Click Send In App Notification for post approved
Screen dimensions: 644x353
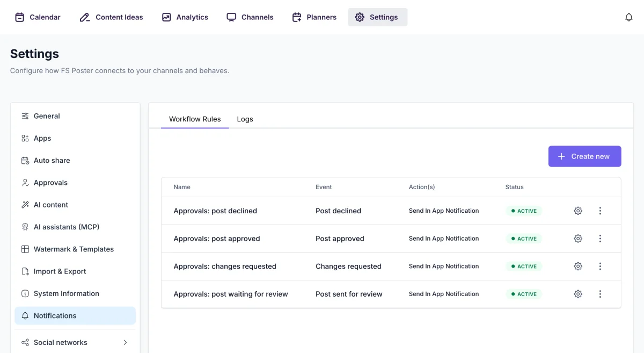[444, 239]
